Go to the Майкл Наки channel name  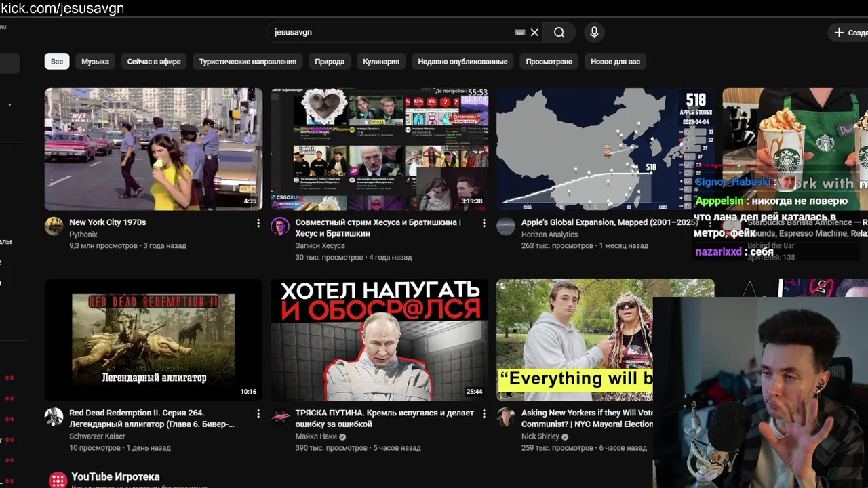316,436
